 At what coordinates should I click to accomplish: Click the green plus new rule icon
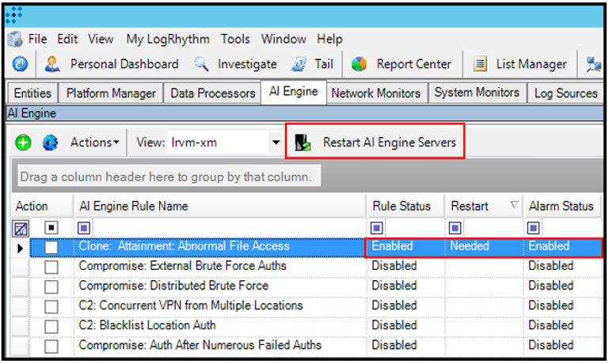(23, 142)
